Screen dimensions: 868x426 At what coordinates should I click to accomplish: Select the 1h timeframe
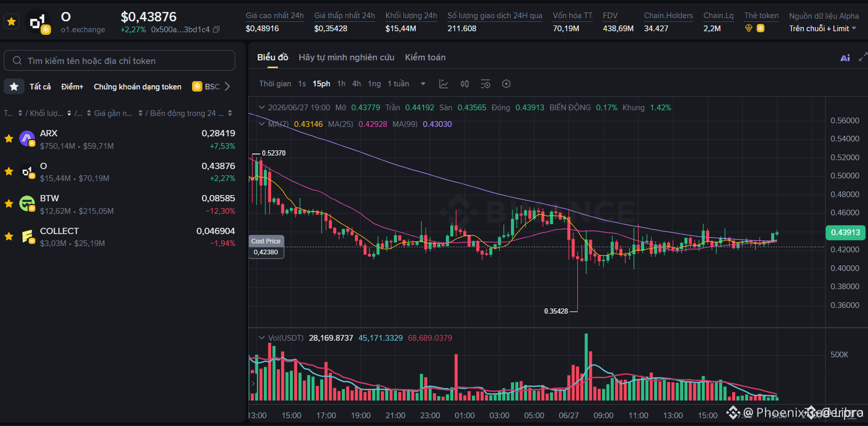(341, 84)
